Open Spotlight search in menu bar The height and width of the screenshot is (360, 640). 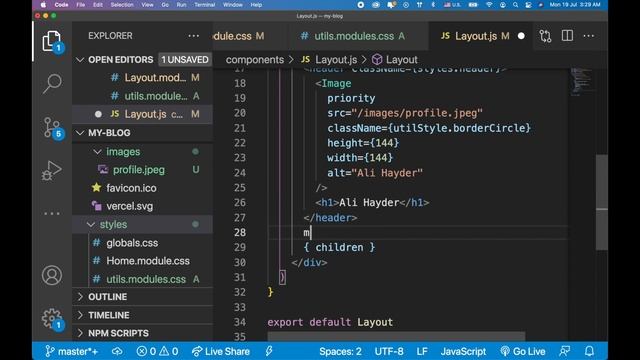pyautogui.click(x=516, y=5)
